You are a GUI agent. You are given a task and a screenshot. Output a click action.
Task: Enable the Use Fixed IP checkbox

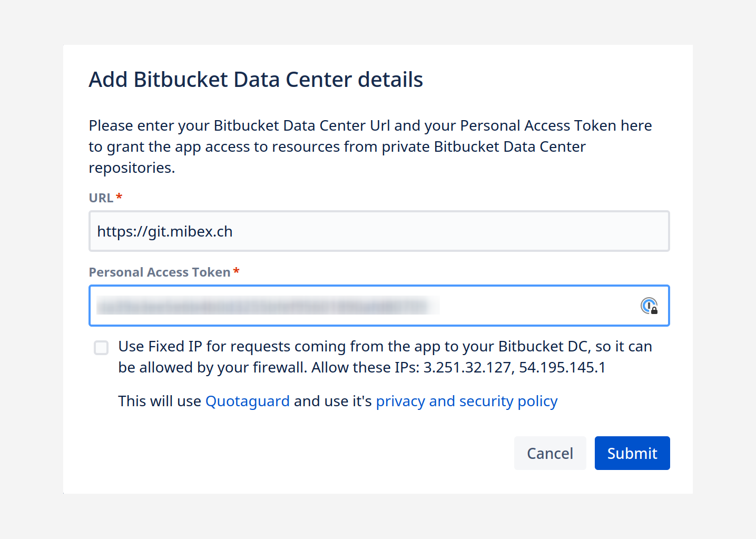(101, 348)
